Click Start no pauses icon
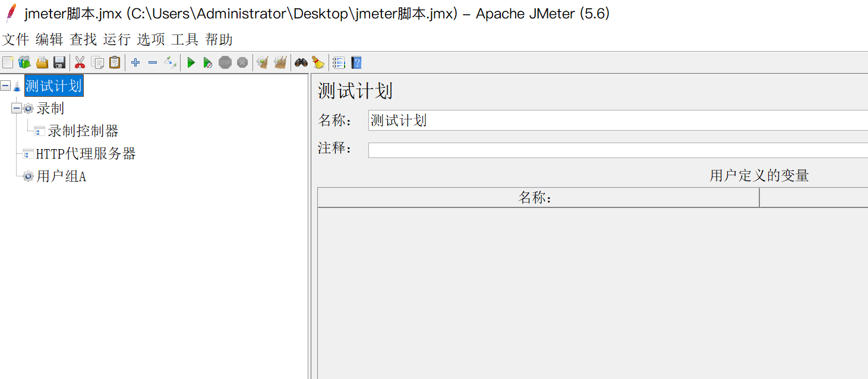This screenshot has height=379, width=868. [x=207, y=62]
